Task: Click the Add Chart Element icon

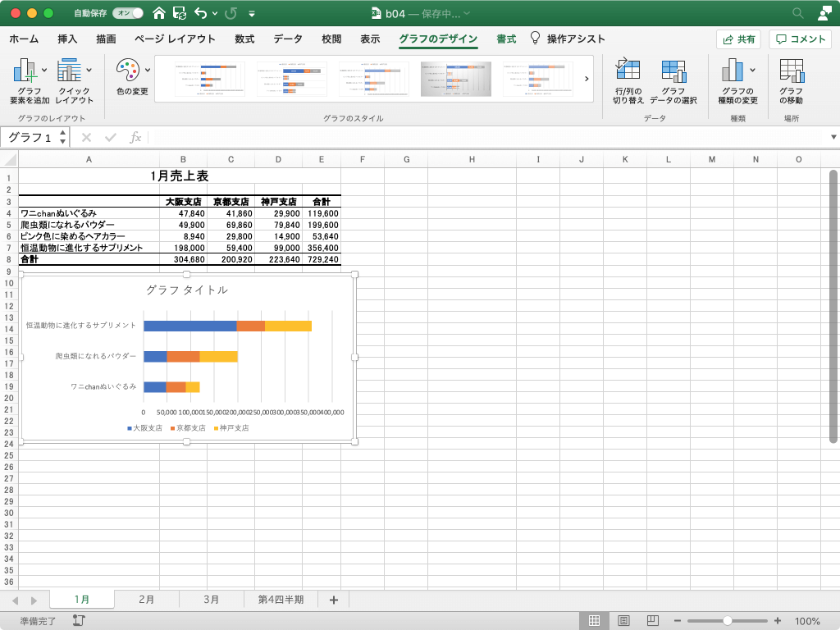Action: (x=25, y=71)
